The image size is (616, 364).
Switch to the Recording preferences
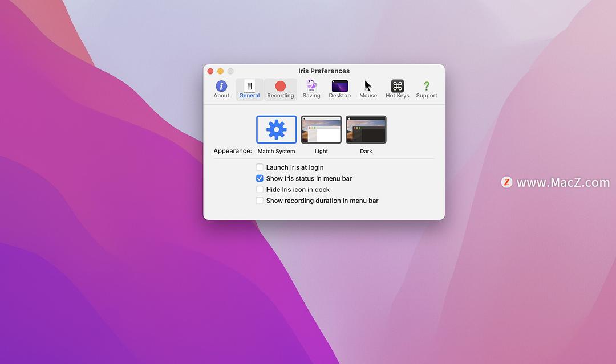tap(281, 89)
